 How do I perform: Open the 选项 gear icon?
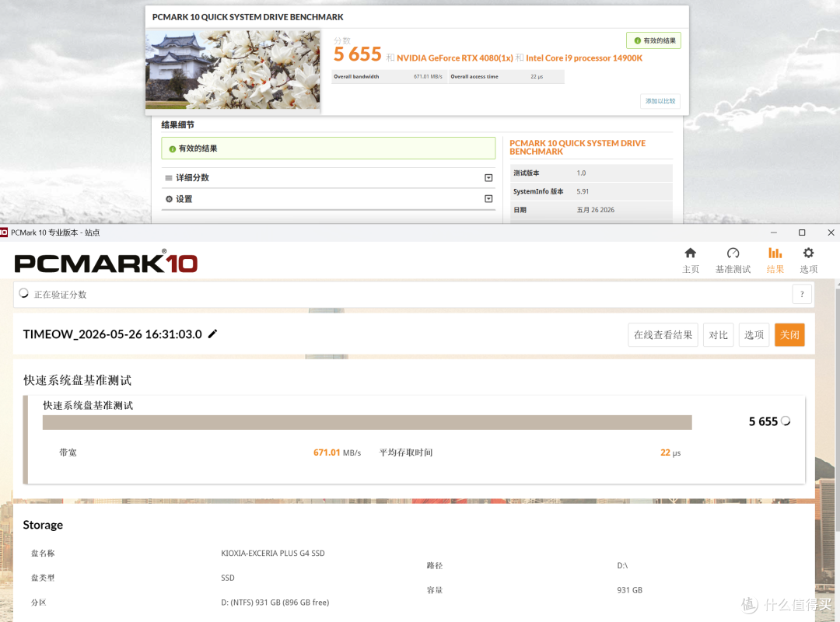(808, 253)
